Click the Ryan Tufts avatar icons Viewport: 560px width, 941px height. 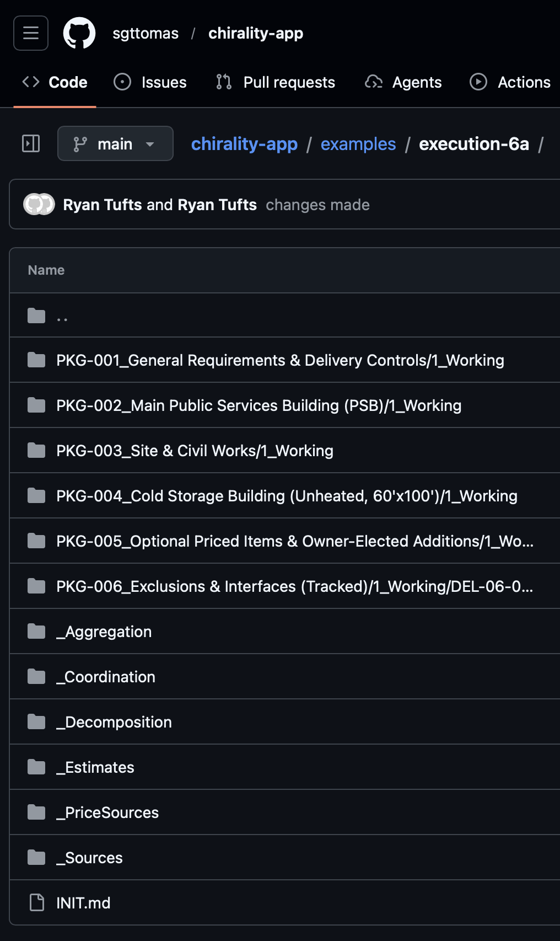tap(39, 204)
